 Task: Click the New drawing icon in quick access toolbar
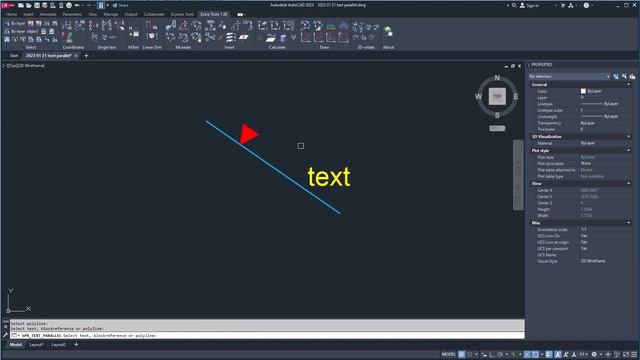pos(21,5)
